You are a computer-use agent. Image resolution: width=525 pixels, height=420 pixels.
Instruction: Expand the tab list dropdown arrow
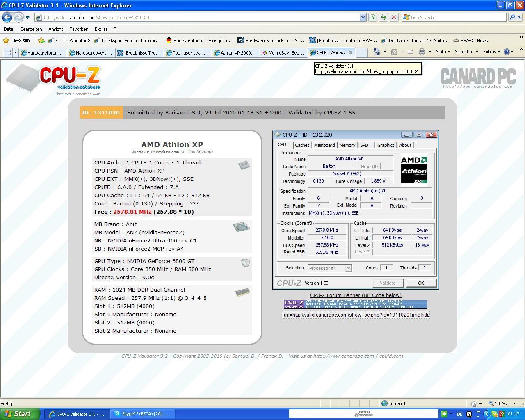(x=15, y=52)
